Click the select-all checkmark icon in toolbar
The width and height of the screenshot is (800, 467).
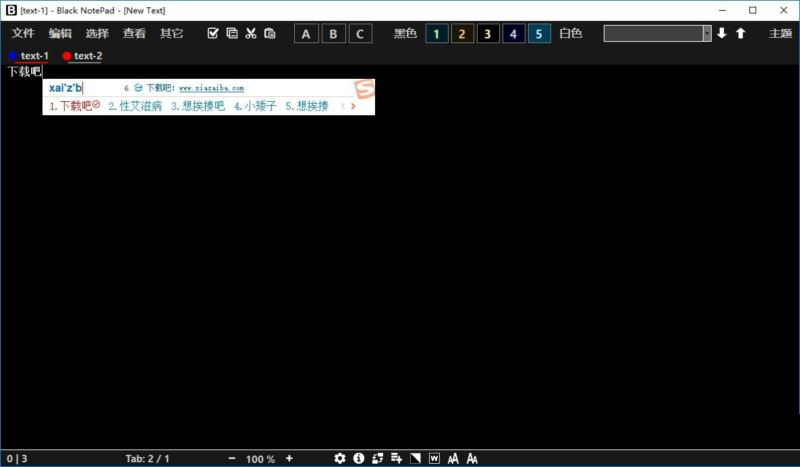tap(213, 33)
